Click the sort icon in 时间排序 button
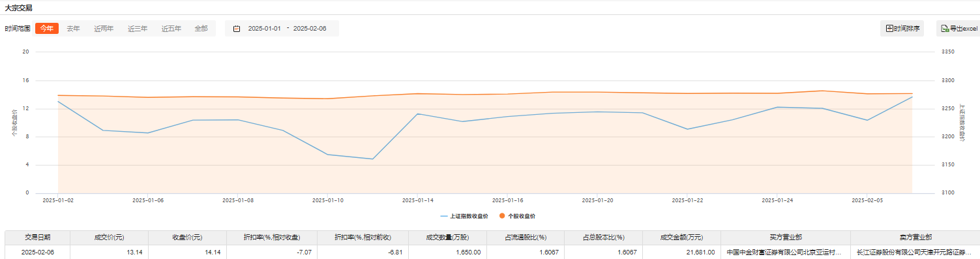Screen dimensions: 980x259 click(x=890, y=28)
